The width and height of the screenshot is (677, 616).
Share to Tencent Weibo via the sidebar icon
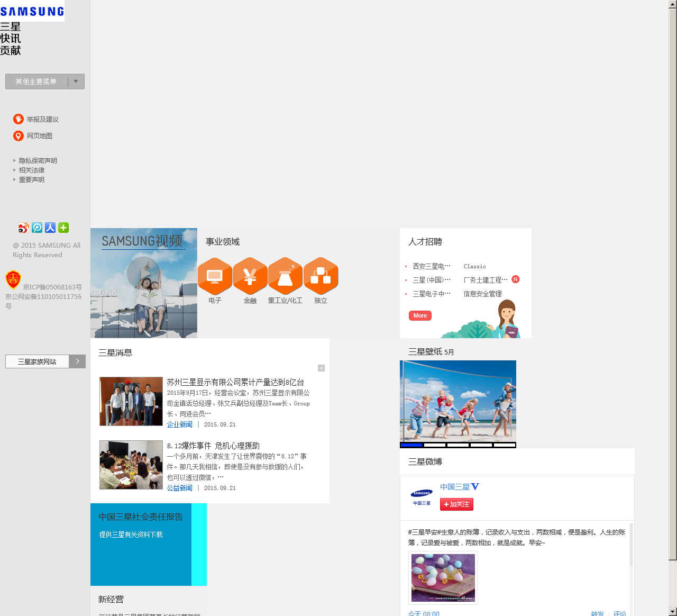tap(37, 228)
